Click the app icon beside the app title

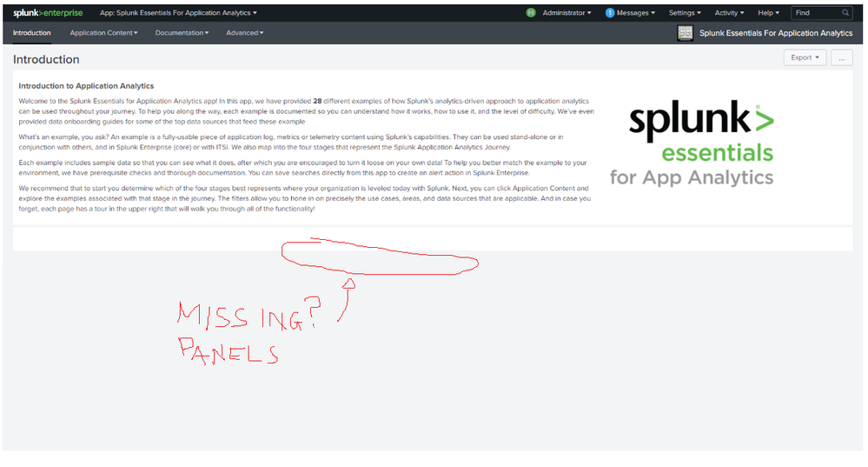[x=686, y=33]
